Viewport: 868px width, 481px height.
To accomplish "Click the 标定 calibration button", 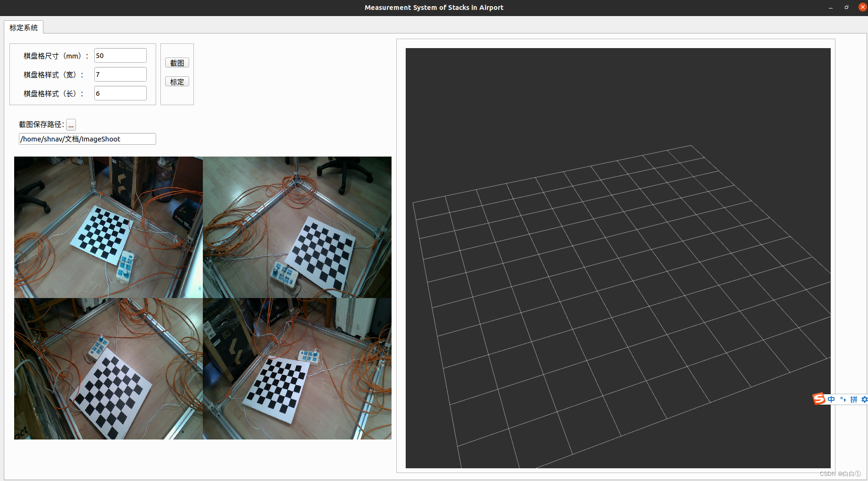I will pyautogui.click(x=177, y=81).
